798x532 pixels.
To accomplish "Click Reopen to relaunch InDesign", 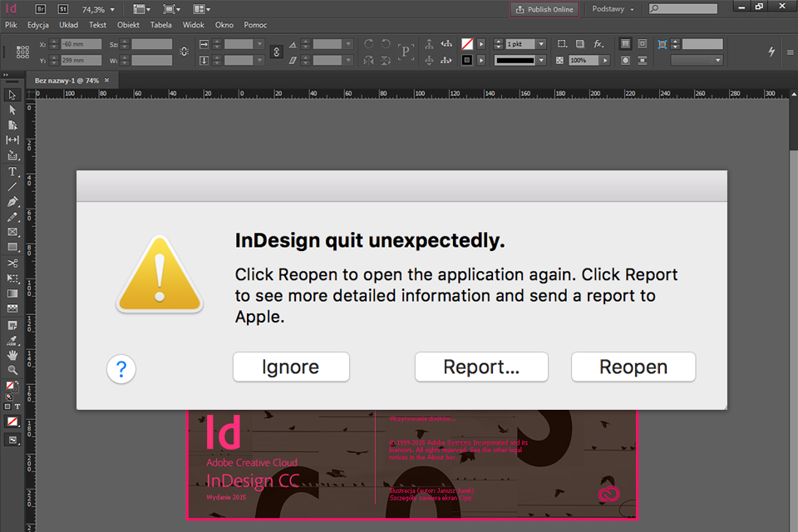I will point(633,367).
